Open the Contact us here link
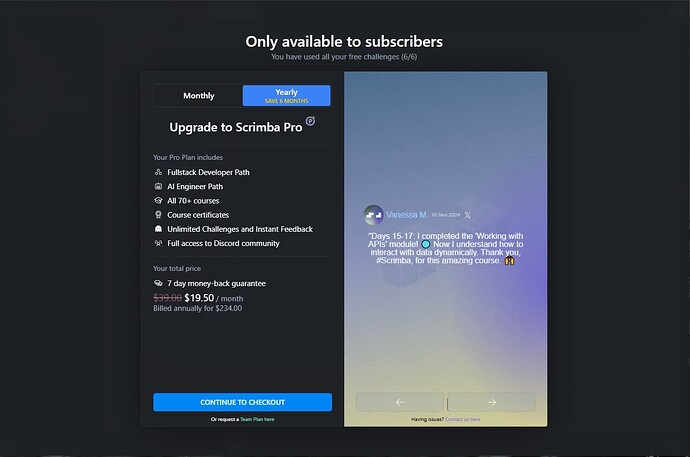This screenshot has width=690, height=457. (462, 419)
